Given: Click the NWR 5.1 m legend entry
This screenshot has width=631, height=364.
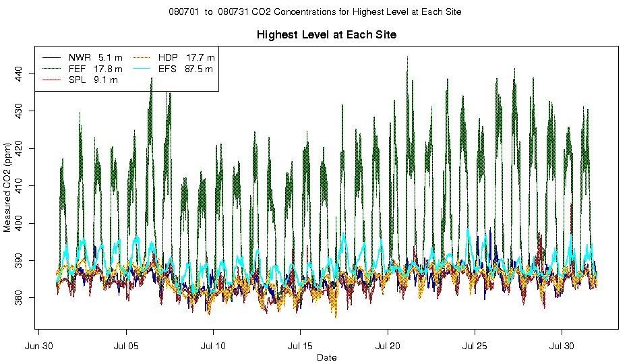Looking at the screenshot, I should coord(82,57).
